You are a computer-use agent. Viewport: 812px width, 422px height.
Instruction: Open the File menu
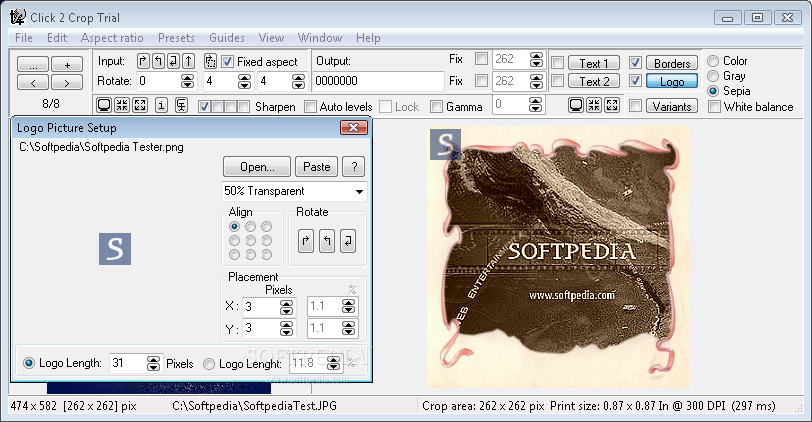tap(24, 38)
